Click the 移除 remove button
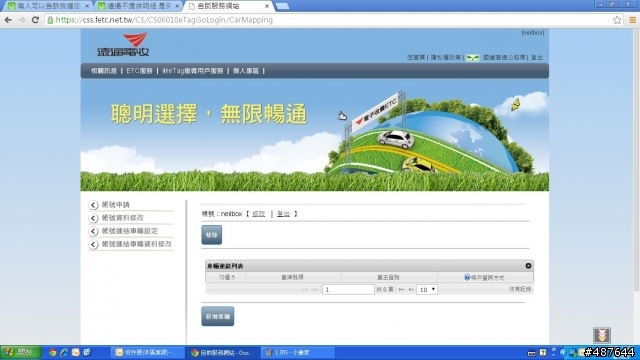The image size is (640, 360). click(x=211, y=235)
